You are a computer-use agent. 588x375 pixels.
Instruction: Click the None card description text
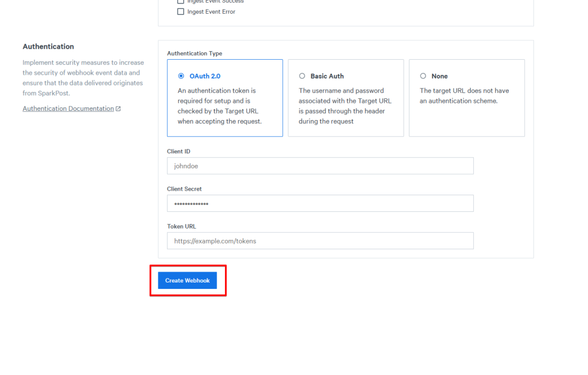coord(464,95)
